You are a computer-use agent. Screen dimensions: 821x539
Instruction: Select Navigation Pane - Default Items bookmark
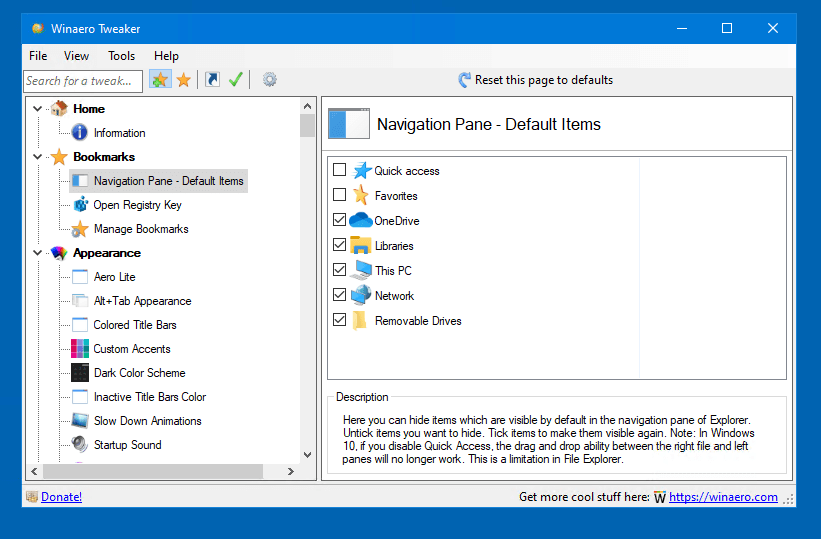point(159,181)
